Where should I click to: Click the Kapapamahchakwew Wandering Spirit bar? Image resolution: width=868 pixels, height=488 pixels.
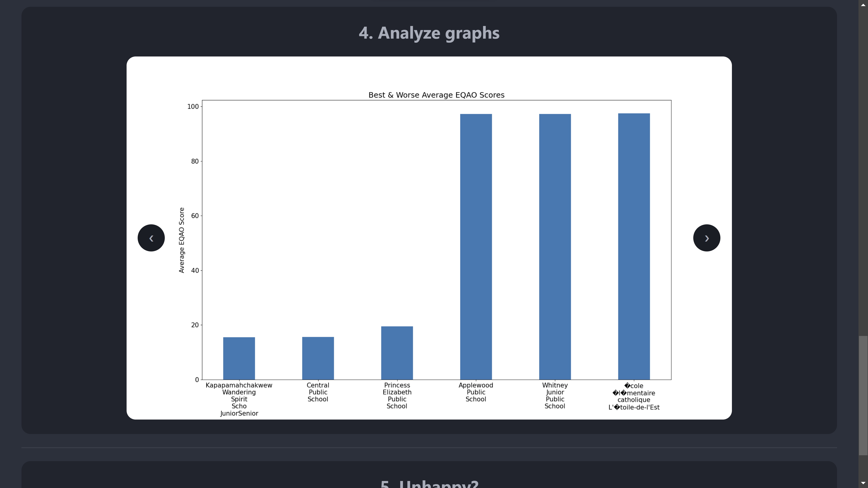[x=239, y=358]
